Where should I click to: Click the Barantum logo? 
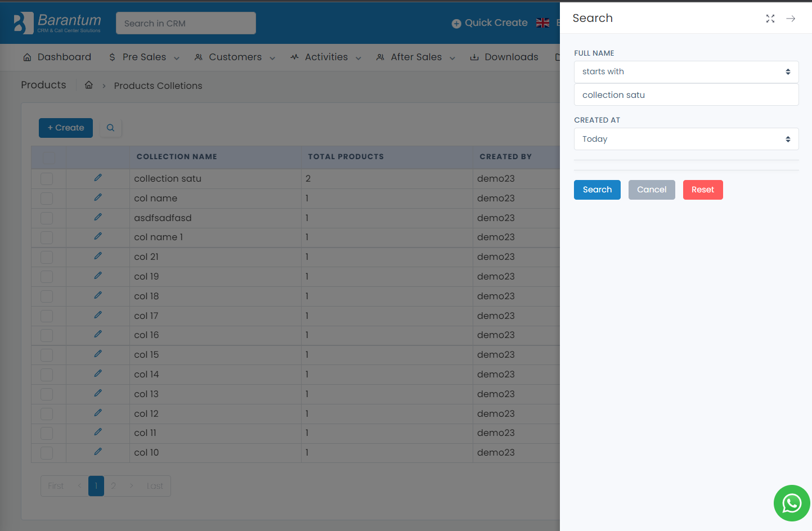point(57,23)
